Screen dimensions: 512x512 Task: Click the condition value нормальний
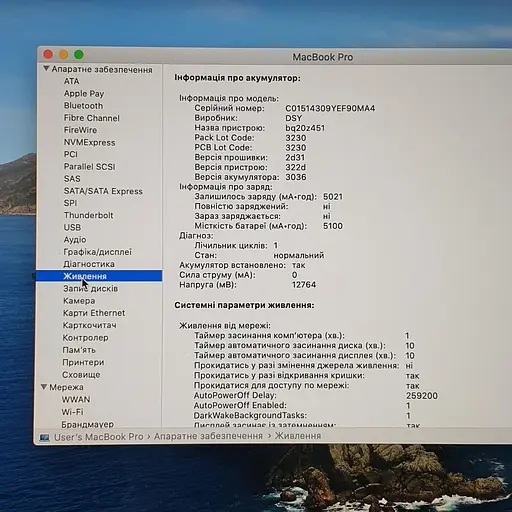299,255
